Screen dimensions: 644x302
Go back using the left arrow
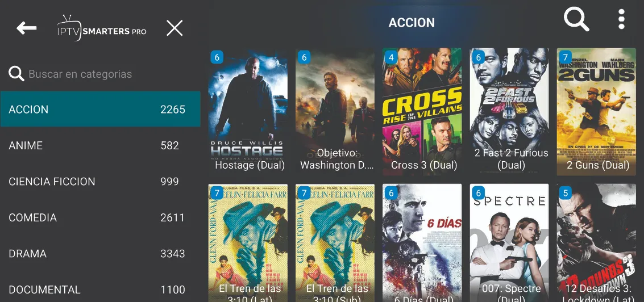coord(26,28)
